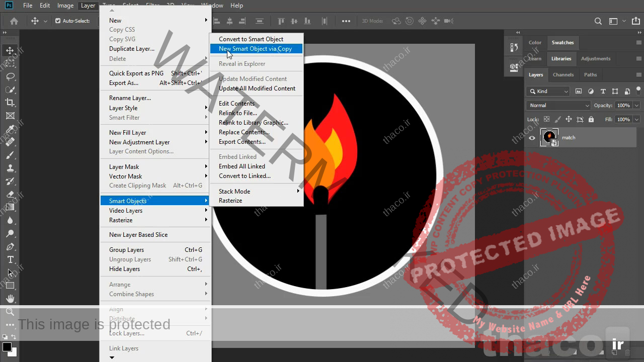Select the Horizontal Type tool
Image resolution: width=644 pixels, height=362 pixels.
click(10, 259)
